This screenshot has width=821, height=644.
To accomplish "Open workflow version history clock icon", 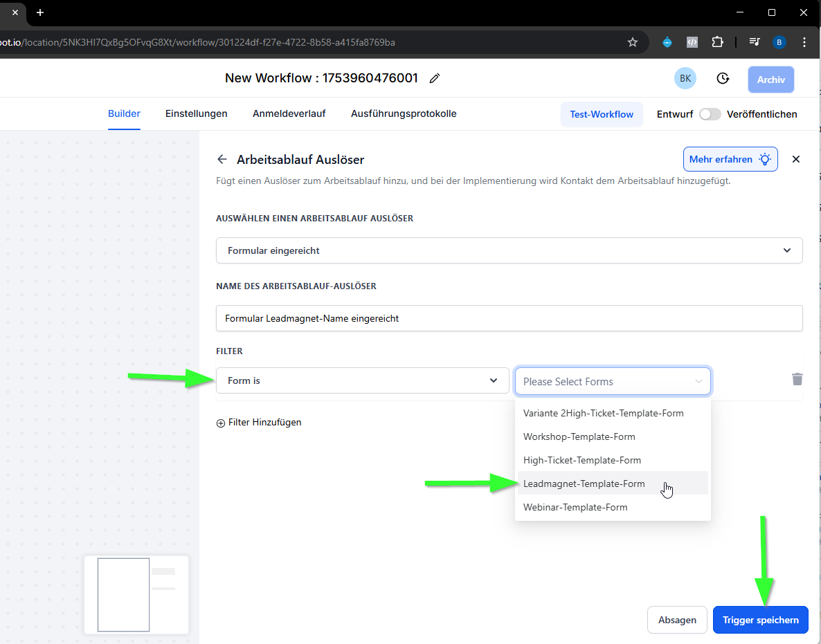I will point(723,78).
